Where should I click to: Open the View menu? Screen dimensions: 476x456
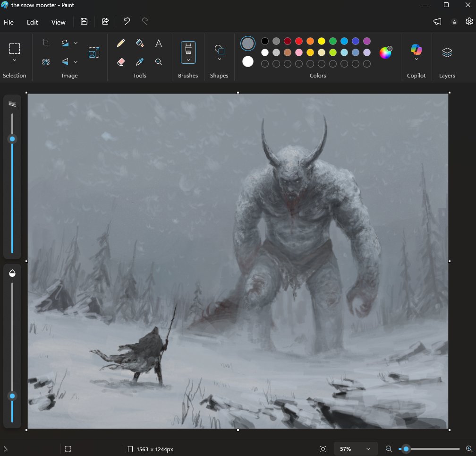point(58,22)
